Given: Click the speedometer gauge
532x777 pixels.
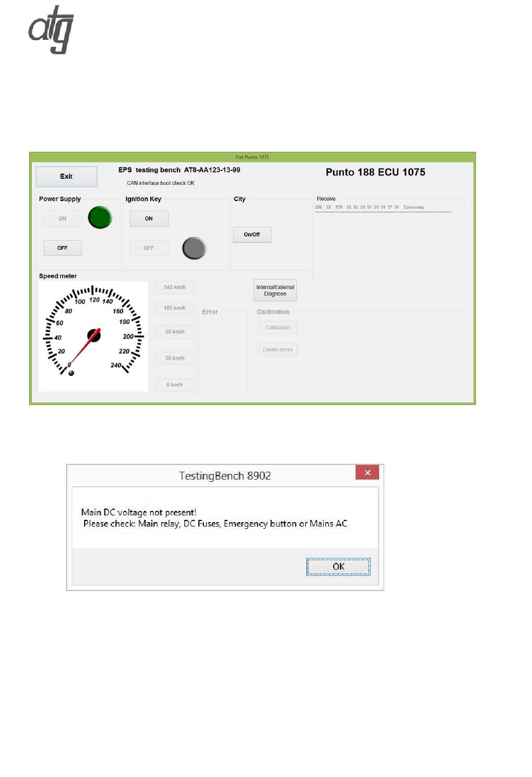Looking at the screenshot, I should pos(93,336).
